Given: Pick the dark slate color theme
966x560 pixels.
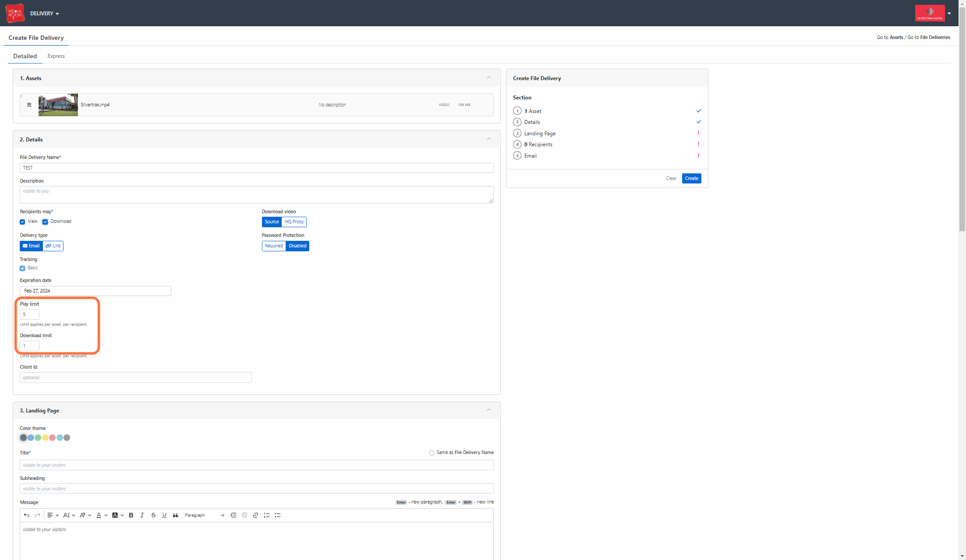Looking at the screenshot, I should coord(23,438).
